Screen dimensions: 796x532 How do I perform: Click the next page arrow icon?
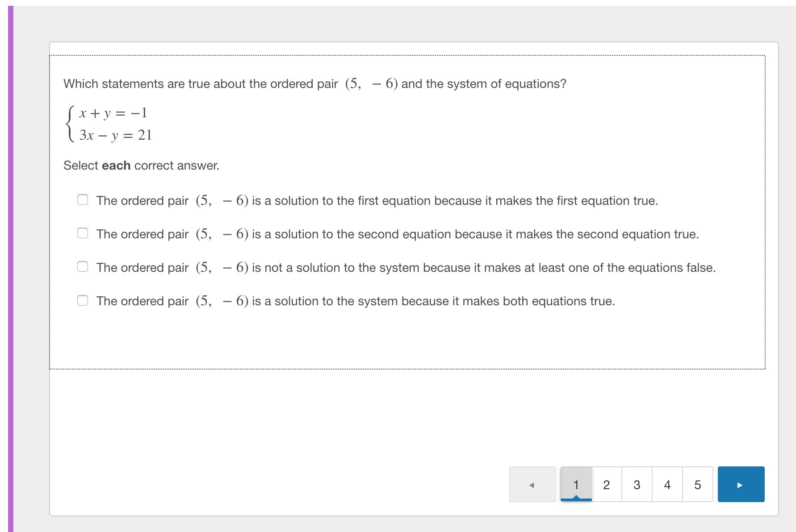click(741, 484)
